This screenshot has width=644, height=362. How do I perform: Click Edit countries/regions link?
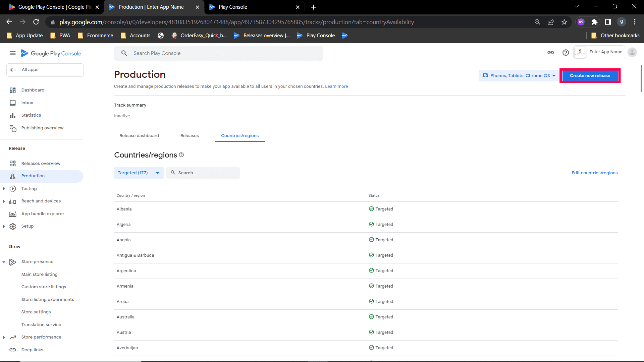tap(594, 173)
